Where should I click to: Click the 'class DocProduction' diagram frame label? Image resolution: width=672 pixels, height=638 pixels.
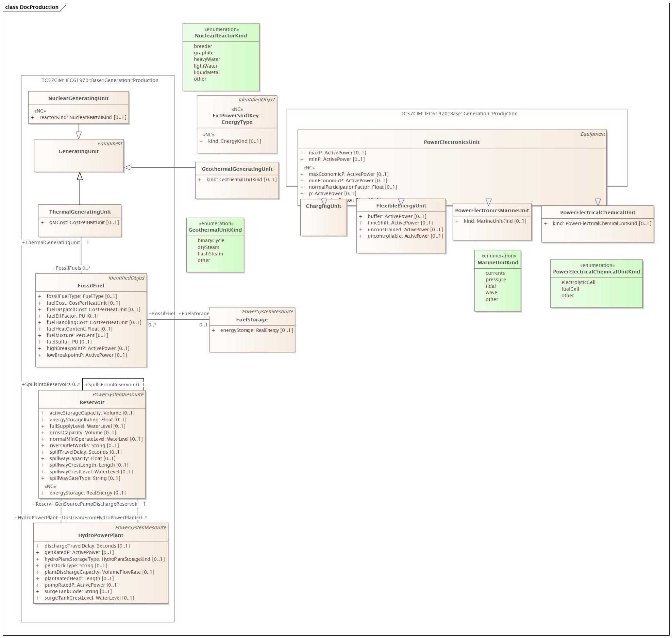click(32, 7)
